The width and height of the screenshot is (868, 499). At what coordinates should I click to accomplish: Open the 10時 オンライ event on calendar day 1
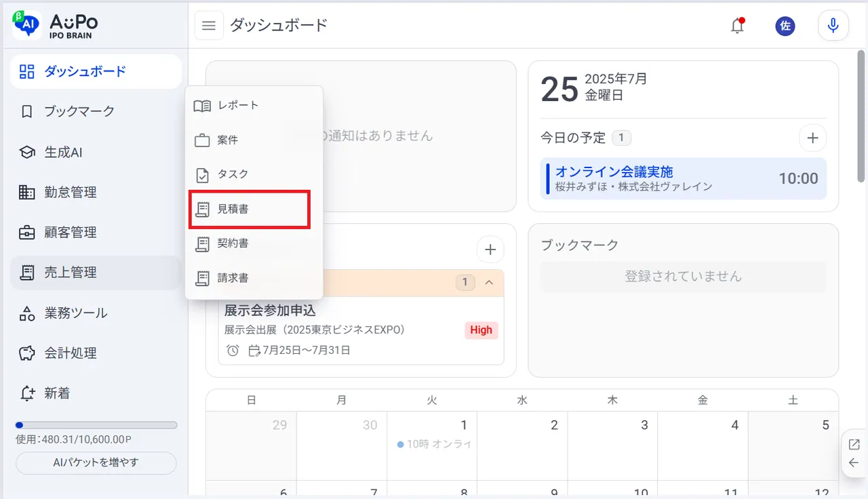pyautogui.click(x=433, y=444)
